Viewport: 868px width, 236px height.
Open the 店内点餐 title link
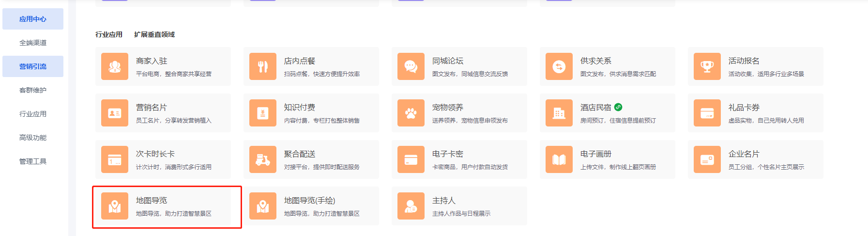[x=300, y=61]
